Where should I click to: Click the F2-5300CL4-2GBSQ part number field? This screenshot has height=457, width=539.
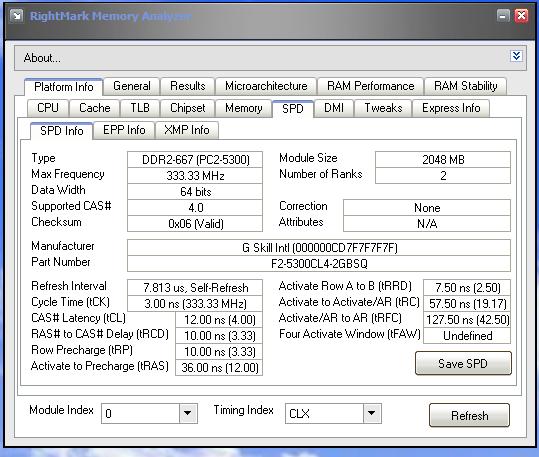point(319,264)
